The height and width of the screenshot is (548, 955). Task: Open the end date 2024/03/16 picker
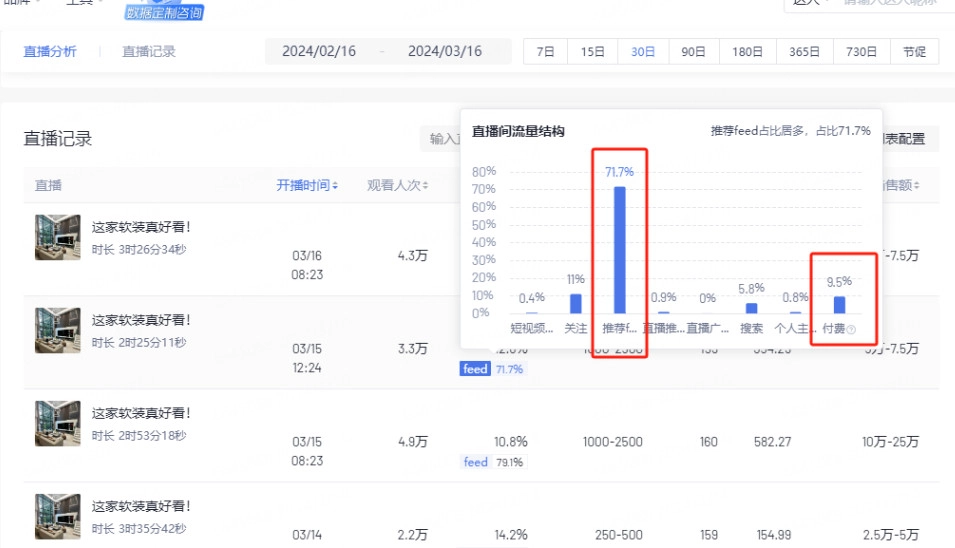tap(444, 52)
